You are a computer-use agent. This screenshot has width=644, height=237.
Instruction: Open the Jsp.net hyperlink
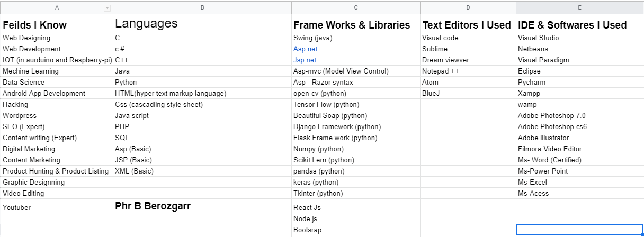[x=305, y=60]
